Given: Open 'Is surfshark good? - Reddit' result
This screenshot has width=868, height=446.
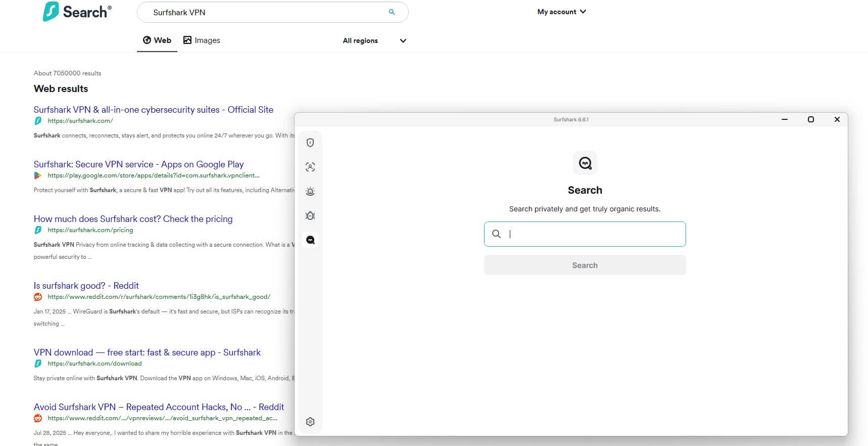Looking at the screenshot, I should [x=86, y=286].
